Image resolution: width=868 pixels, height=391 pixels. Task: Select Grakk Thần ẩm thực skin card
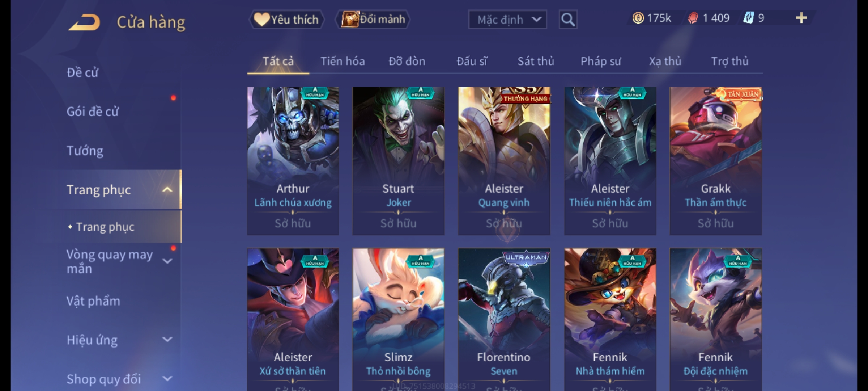pos(715,161)
